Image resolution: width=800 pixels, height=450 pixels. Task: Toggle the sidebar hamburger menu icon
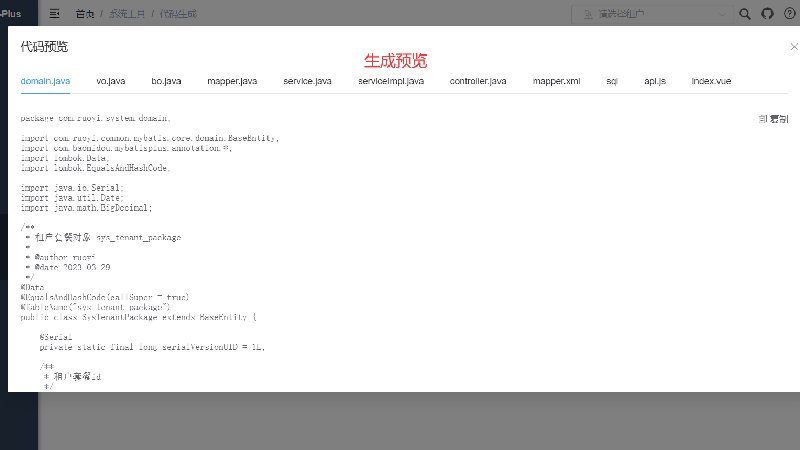click(55, 14)
